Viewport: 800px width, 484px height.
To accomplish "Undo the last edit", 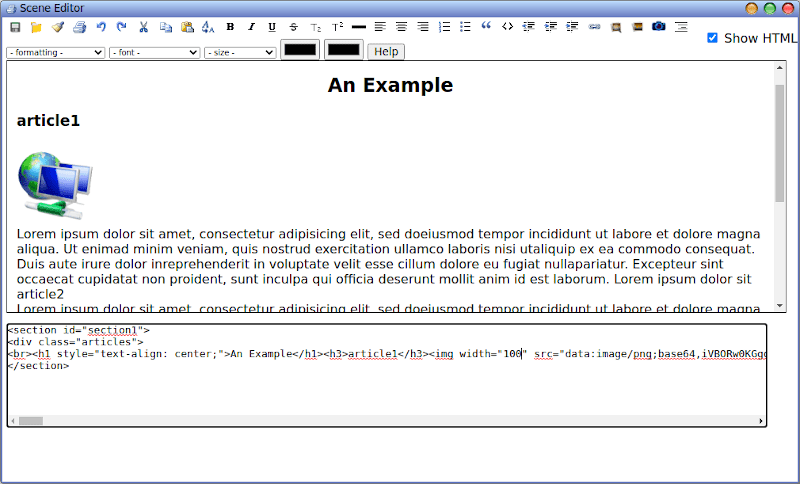I will [x=101, y=27].
